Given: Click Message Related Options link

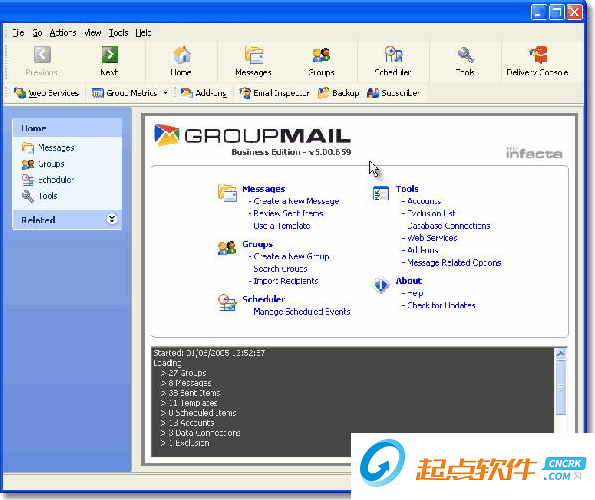Looking at the screenshot, I should pyautogui.click(x=454, y=263).
